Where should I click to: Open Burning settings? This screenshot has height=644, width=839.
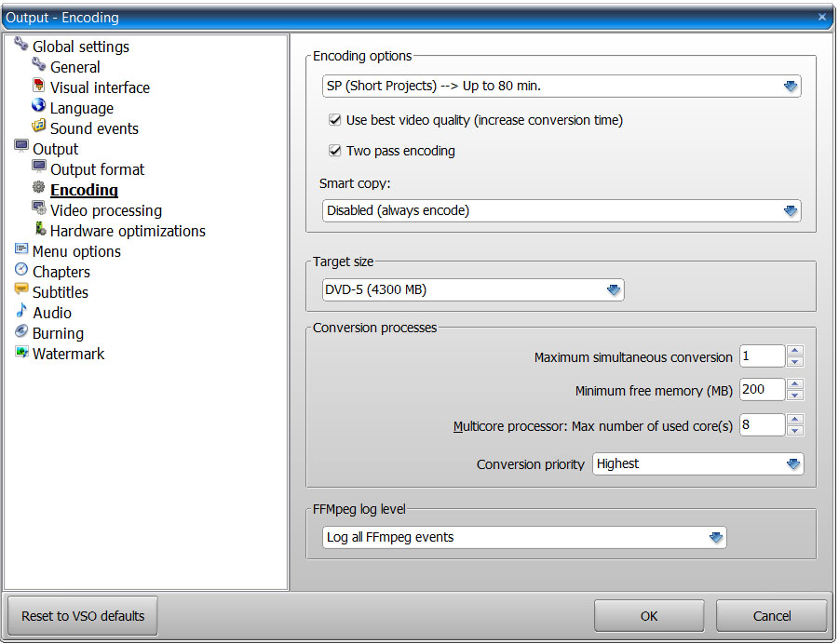[x=58, y=334]
